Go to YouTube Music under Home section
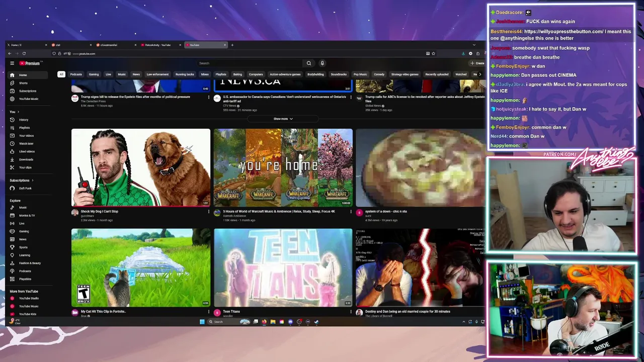Image resolution: width=644 pixels, height=362 pixels. (x=28, y=99)
